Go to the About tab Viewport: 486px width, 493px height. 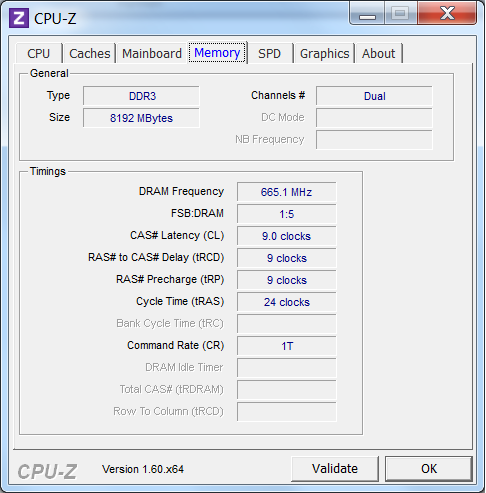pos(379,53)
